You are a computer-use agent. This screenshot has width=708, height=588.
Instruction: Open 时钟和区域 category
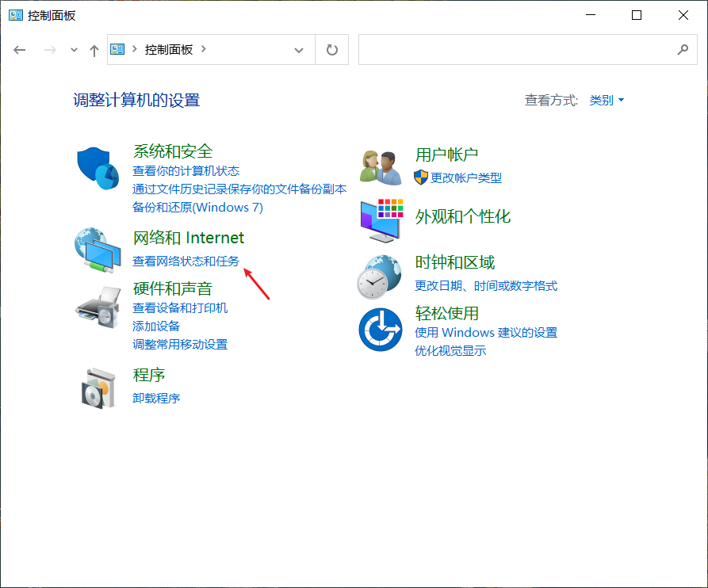click(455, 262)
